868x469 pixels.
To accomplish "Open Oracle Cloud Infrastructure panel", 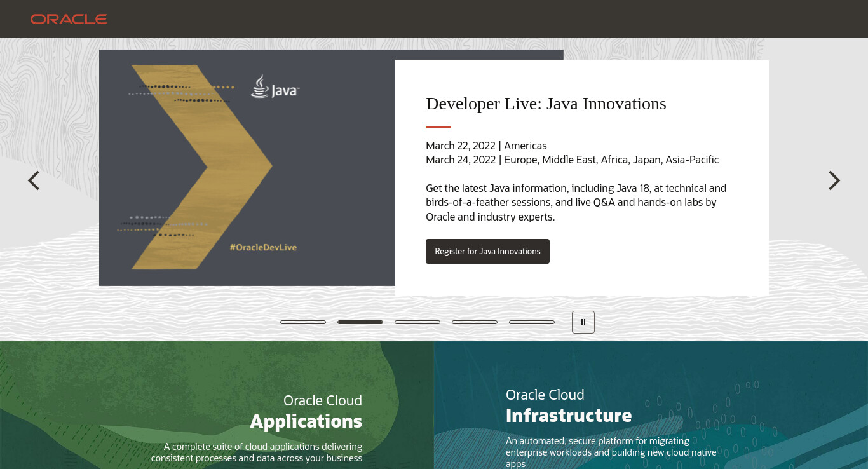I will (x=651, y=405).
